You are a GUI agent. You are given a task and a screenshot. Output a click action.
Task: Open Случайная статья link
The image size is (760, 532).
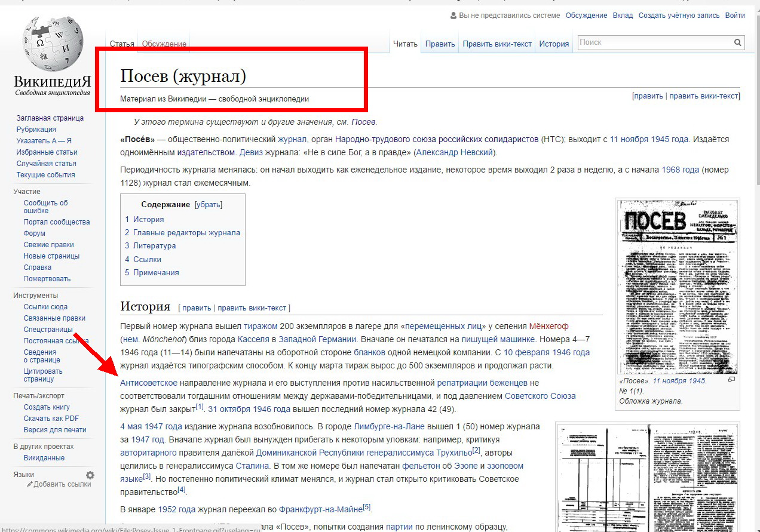pos(47,164)
